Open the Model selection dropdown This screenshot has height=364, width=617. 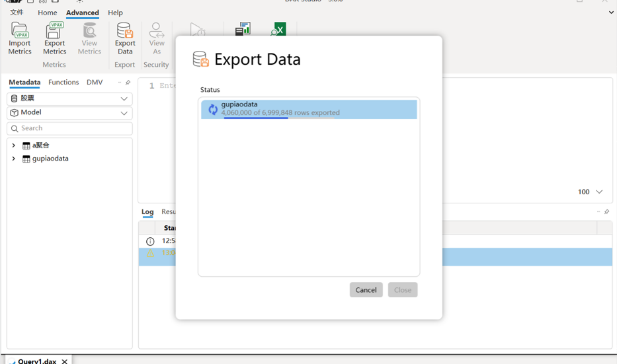[x=69, y=113]
